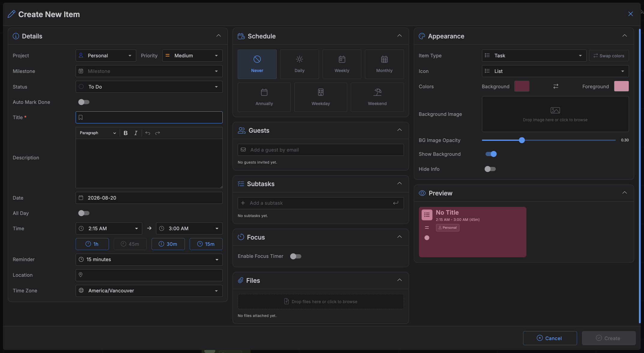Viewport: 644px width, 353px height.
Task: Click the Background color swatch
Action: (522, 86)
